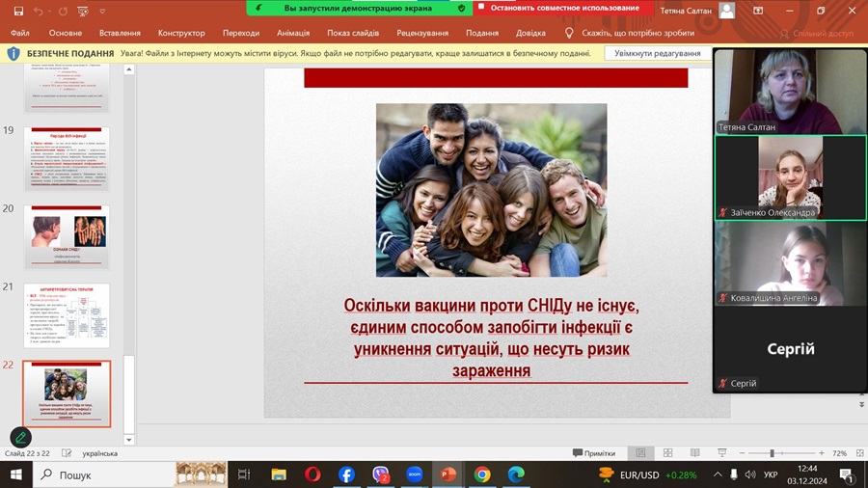Image resolution: width=868 pixels, height=488 pixels.
Task: Click the 'Слайд 22 з 22' status indicator
Action: click(x=27, y=453)
